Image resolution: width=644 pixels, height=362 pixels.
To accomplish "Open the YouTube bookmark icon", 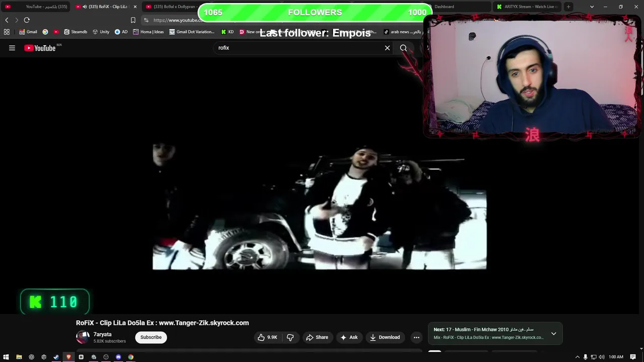I will (x=56, y=32).
